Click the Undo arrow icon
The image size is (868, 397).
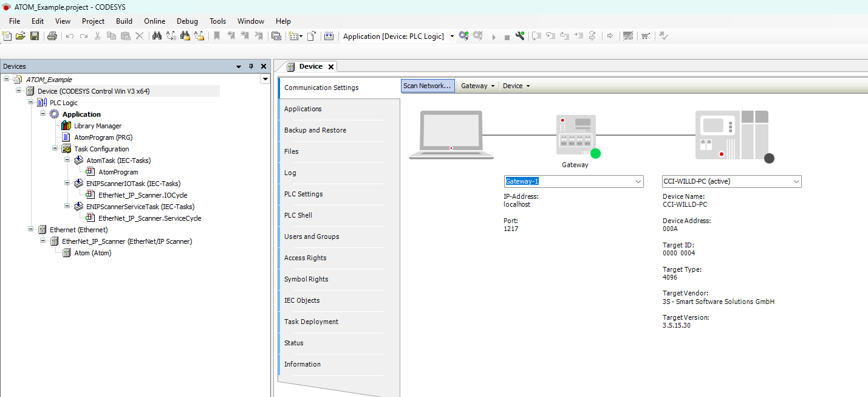69,36
